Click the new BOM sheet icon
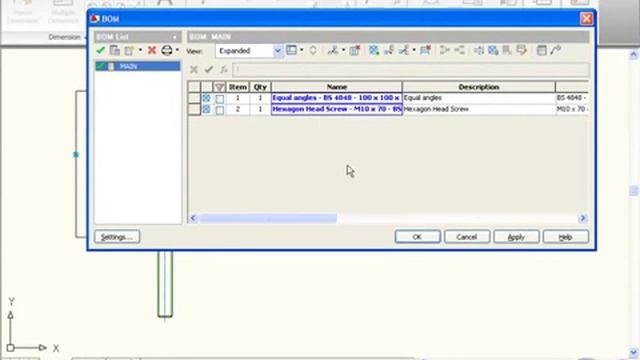This screenshot has height=360, width=640. 129,50
